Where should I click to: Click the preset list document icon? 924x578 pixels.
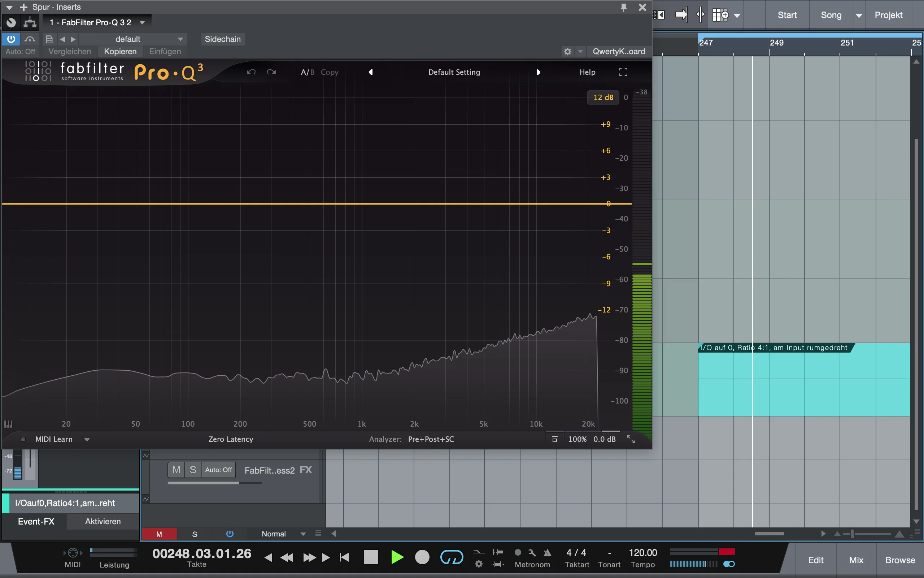[x=49, y=39]
